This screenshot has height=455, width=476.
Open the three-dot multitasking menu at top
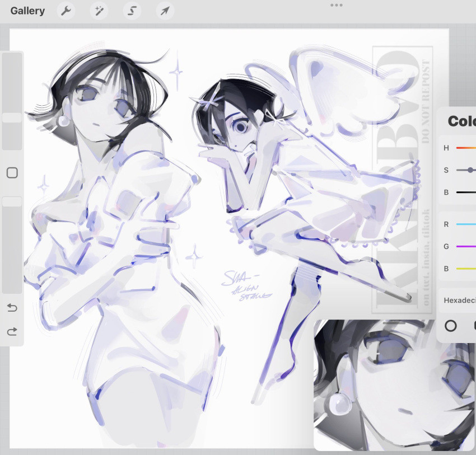click(337, 5)
